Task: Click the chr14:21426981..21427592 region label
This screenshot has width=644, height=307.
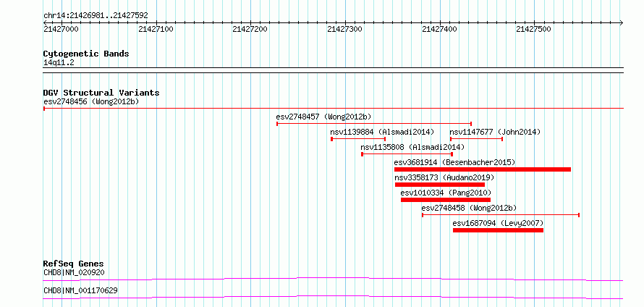Action: click(96, 16)
